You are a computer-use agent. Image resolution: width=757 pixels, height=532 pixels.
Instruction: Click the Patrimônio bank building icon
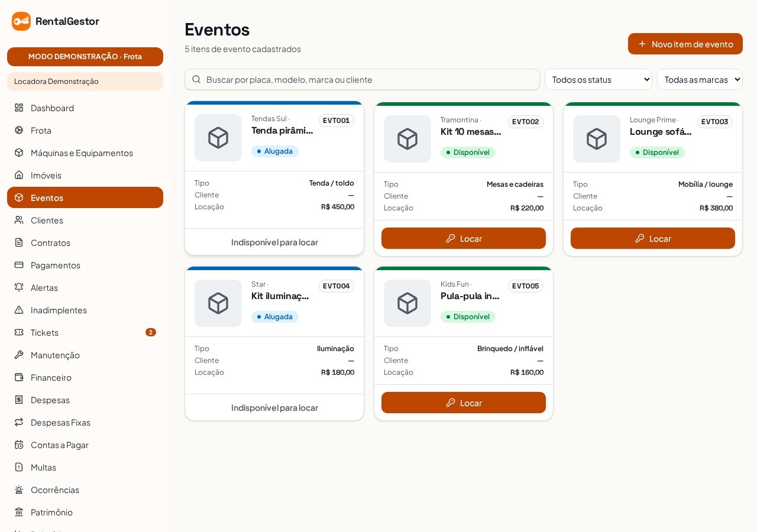[x=19, y=512]
